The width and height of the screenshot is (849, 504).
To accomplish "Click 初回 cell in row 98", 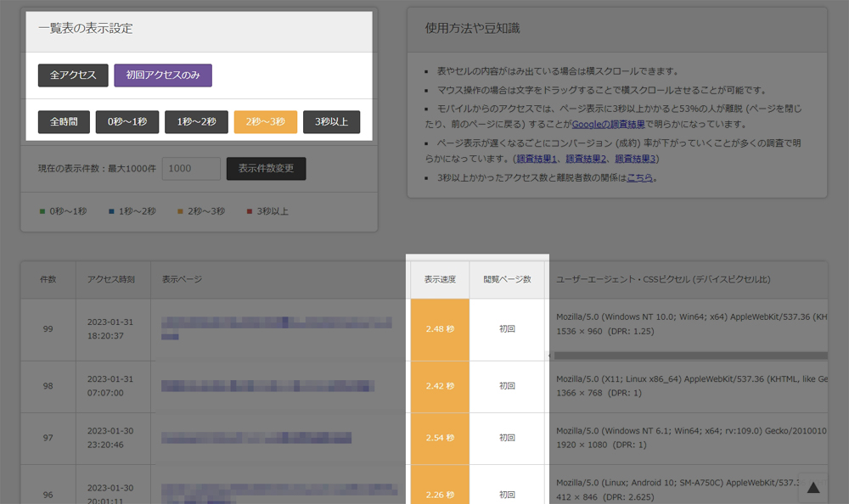I will click(x=507, y=386).
